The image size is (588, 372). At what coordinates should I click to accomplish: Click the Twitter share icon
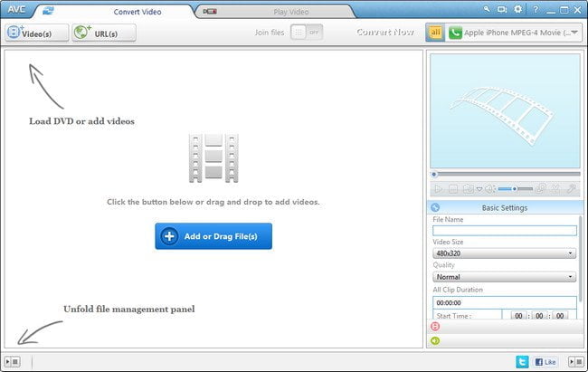pos(522,361)
